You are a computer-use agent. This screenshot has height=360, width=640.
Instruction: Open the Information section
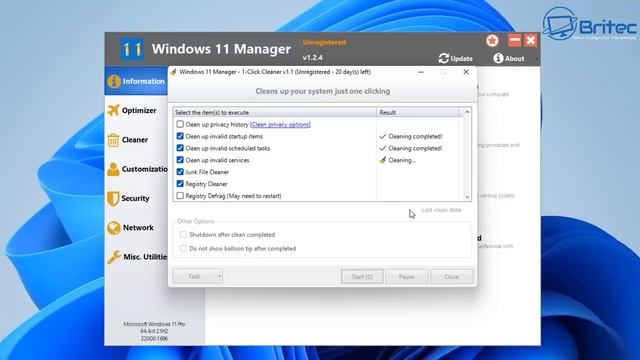click(136, 81)
